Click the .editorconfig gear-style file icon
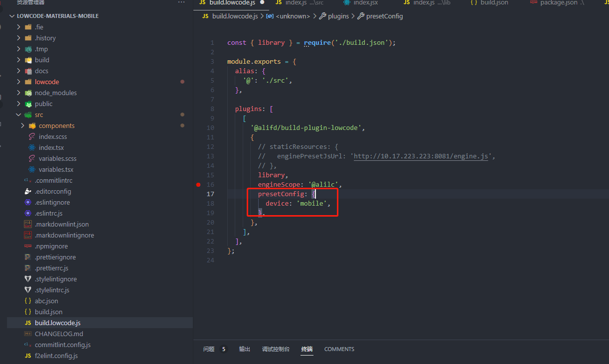Screen dimensions: 609x364 28,191
